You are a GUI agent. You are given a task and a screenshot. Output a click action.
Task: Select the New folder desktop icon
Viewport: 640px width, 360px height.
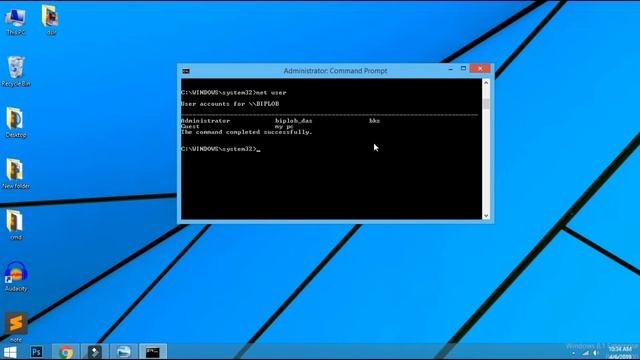[x=16, y=174]
